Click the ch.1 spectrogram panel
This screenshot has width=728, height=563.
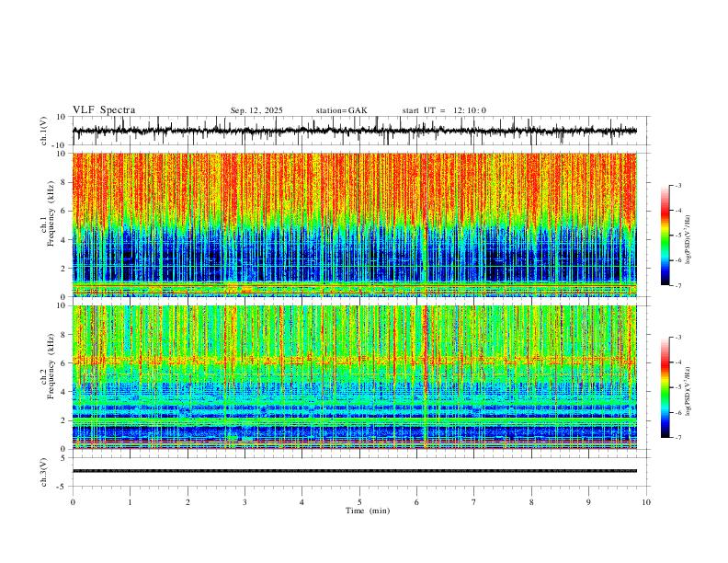(355, 224)
